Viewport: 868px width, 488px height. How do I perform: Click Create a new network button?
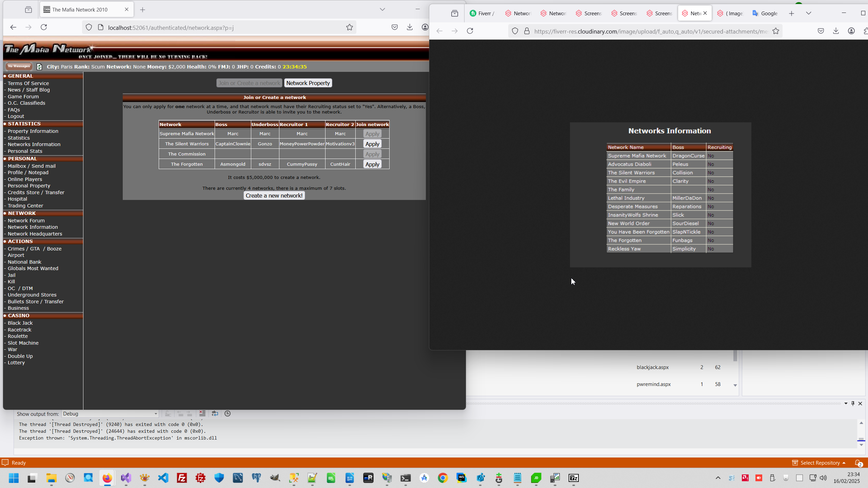pos(274,196)
